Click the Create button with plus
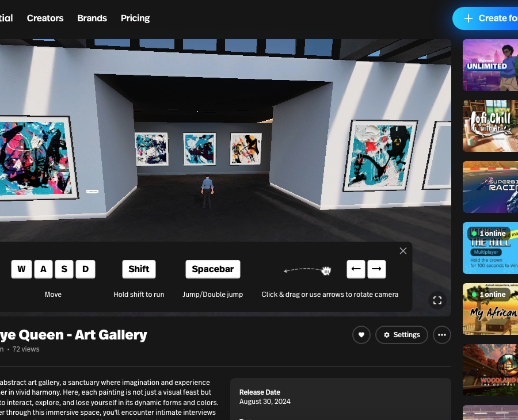The image size is (518, 420). pyautogui.click(x=485, y=18)
